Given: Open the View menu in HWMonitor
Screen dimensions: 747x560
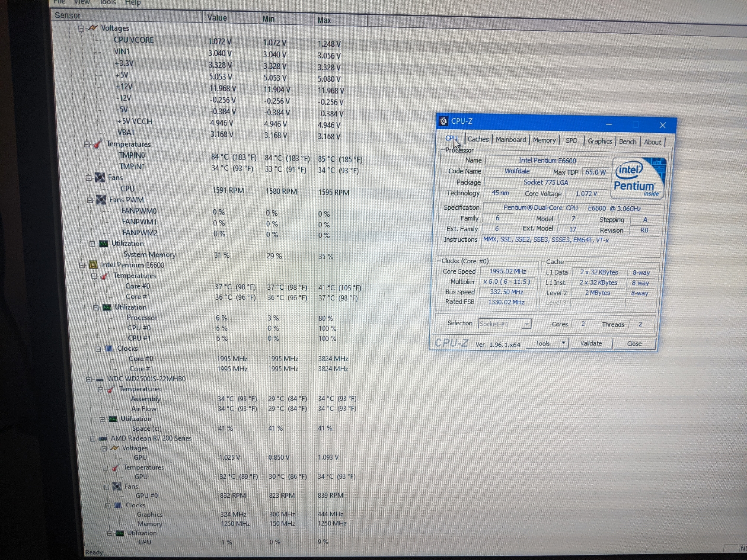Looking at the screenshot, I should (x=82, y=2).
